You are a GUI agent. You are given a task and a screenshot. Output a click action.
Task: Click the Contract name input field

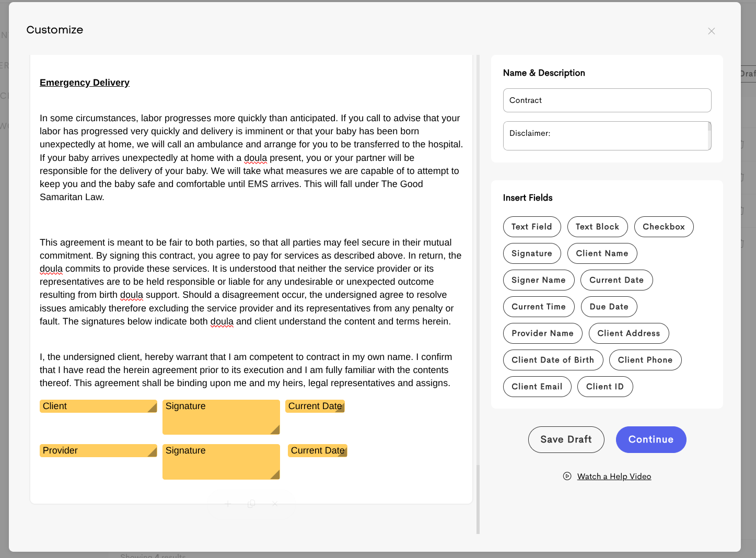click(607, 100)
